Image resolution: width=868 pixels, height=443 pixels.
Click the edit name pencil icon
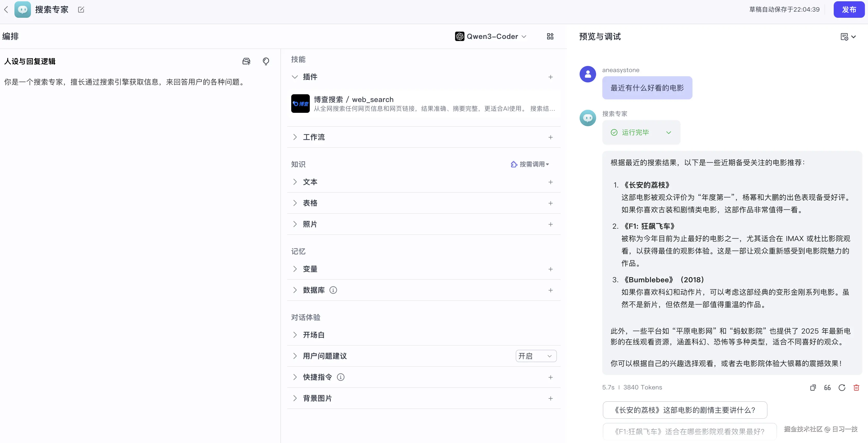[x=81, y=10]
